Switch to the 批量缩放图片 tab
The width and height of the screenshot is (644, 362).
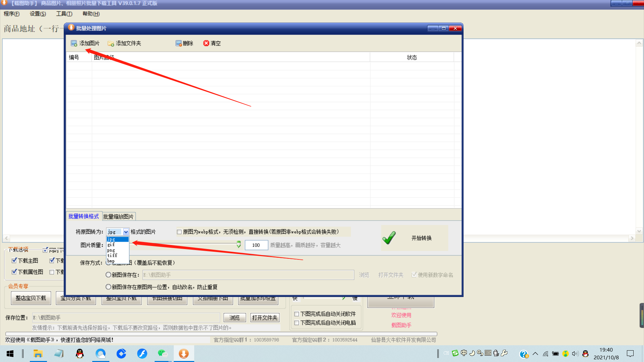click(118, 217)
